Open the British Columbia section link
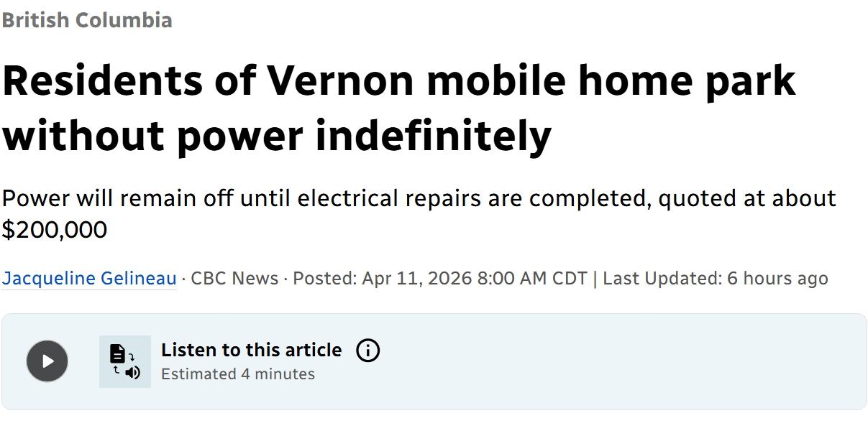 pos(87,20)
